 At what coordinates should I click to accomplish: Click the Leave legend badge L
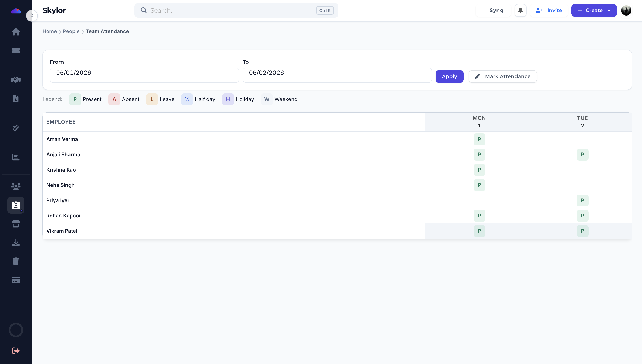pos(152,99)
